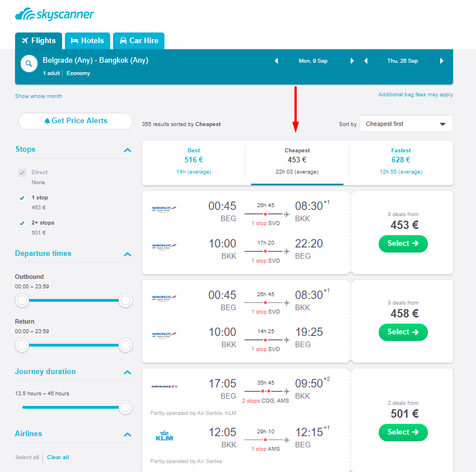Click the magnifier search icon
Screen dimensions: 476x472
tap(29, 63)
